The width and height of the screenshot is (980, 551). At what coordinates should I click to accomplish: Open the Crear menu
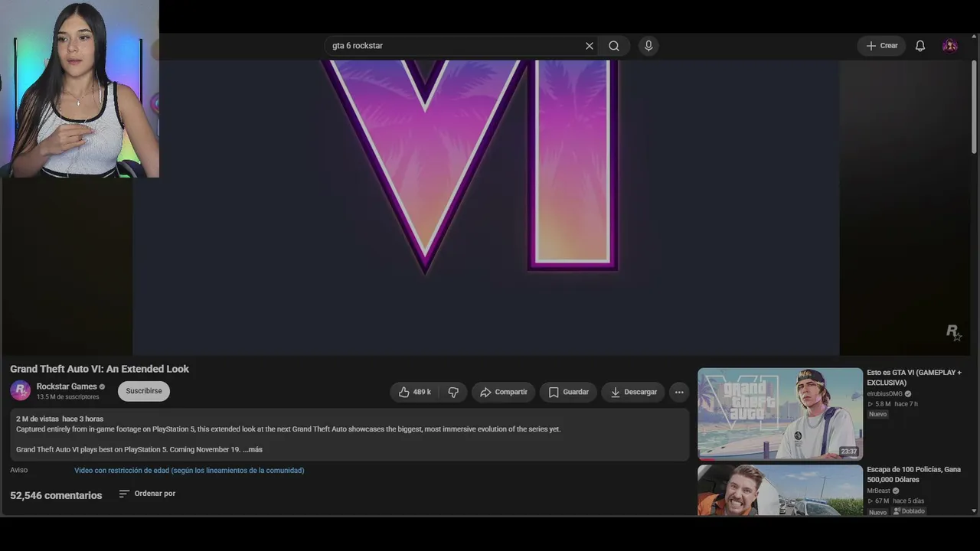[881, 46]
